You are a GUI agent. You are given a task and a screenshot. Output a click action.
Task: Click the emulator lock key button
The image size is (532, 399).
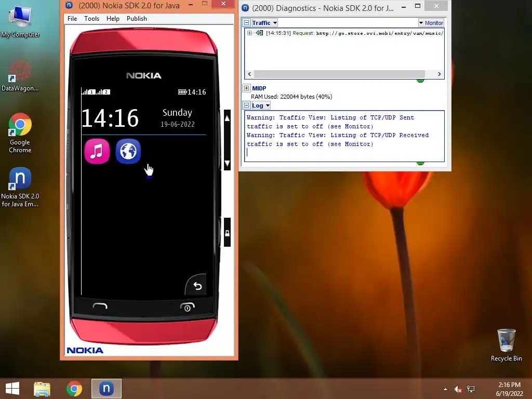(228, 233)
